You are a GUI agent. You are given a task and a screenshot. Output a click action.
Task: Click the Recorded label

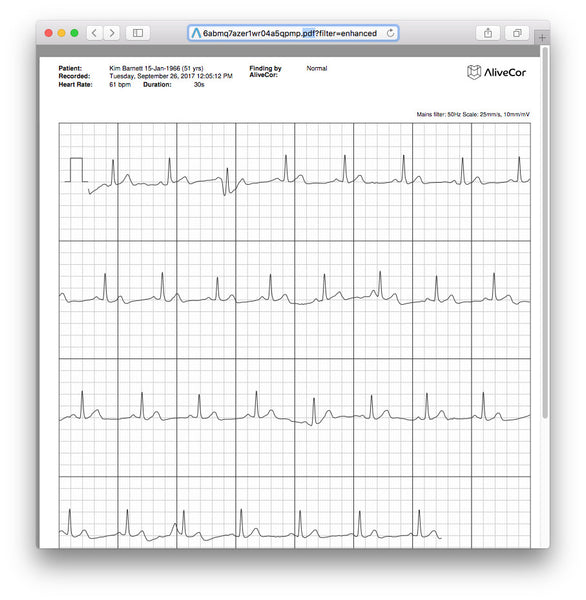pos(74,76)
